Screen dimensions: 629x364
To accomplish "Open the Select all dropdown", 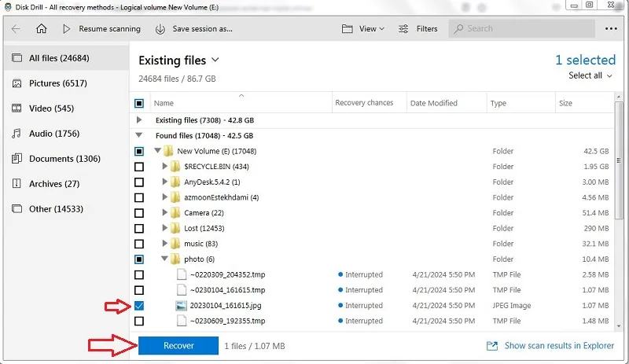I will (x=590, y=75).
